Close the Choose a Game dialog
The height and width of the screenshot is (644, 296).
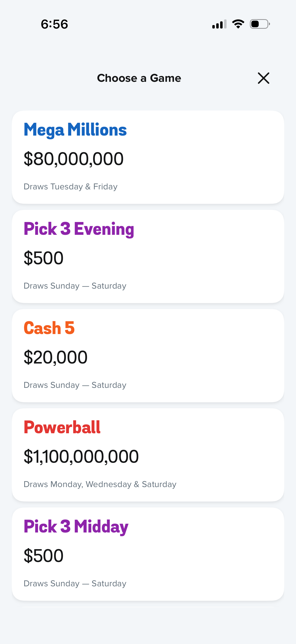[263, 78]
